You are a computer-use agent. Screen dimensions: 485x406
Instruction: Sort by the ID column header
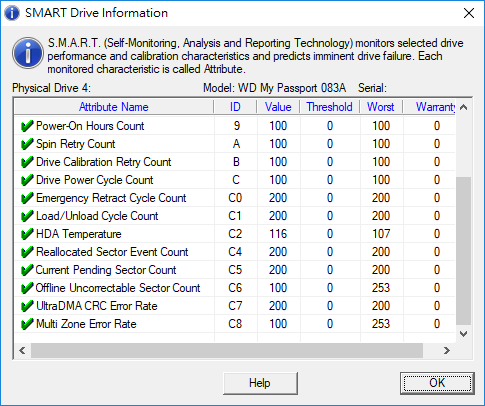[x=235, y=107]
